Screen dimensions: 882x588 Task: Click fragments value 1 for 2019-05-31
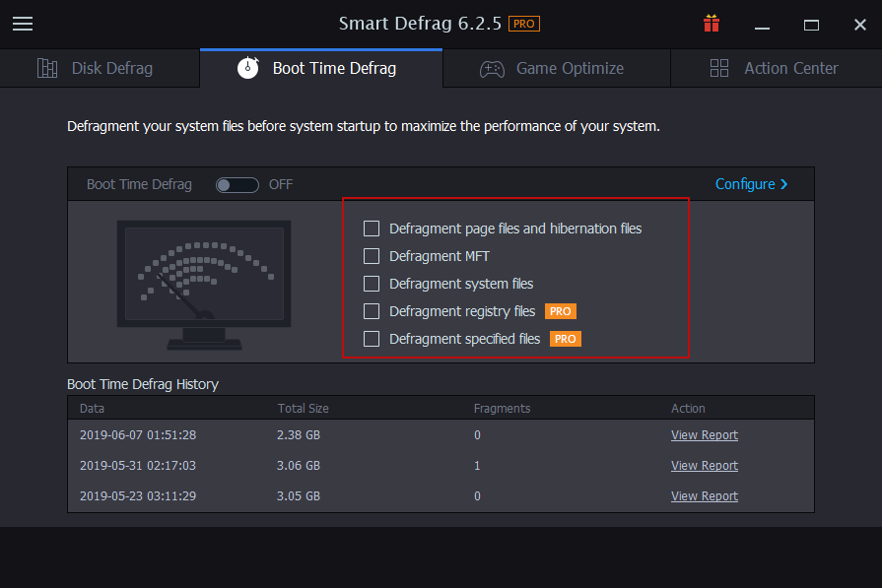[x=477, y=466]
